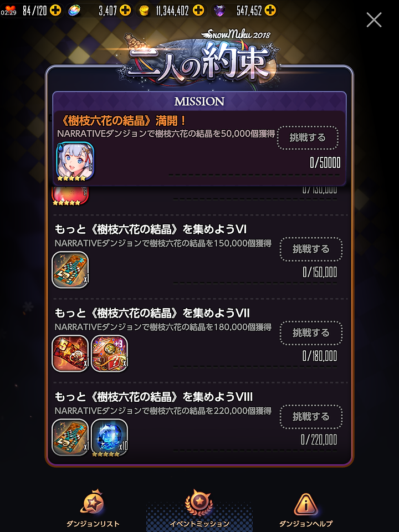Screen dimensions: 399x532
Task: Tap ticket reward icon in mission VI
Action: click(70, 270)
